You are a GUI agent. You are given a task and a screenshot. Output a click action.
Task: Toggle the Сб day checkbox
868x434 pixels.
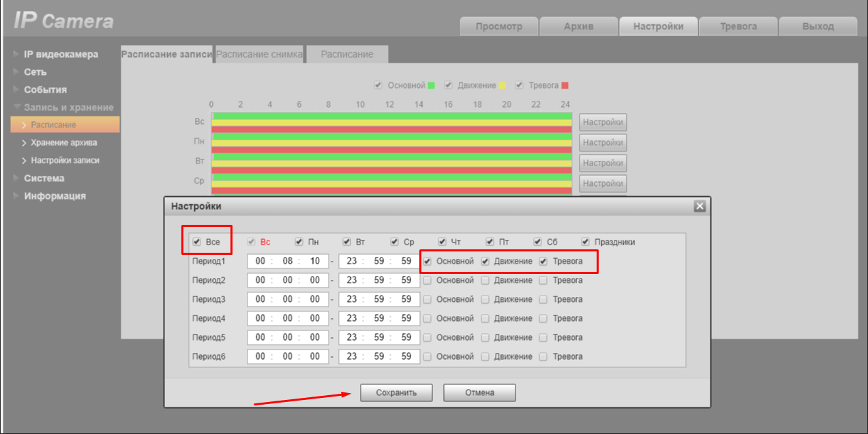537,242
